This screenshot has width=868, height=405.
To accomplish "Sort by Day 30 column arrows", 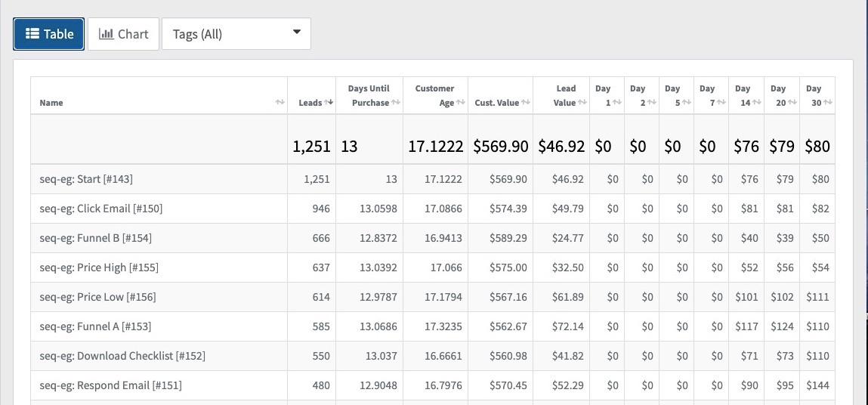I will click(x=828, y=102).
